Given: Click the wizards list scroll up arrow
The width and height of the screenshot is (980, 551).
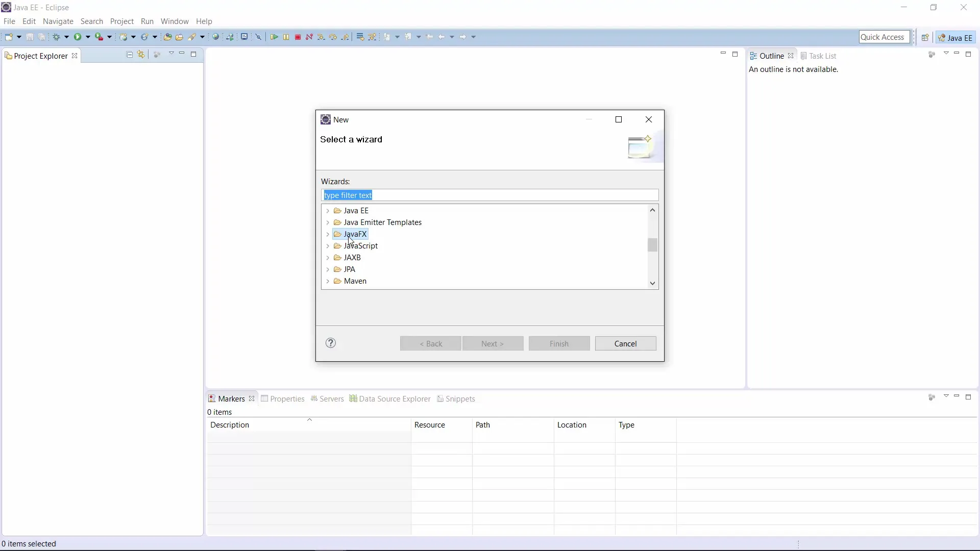Looking at the screenshot, I should tap(653, 210).
